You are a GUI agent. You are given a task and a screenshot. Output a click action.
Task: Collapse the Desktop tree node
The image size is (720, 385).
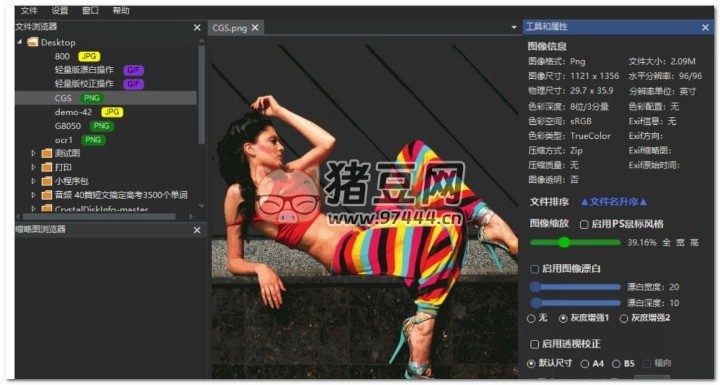(20, 42)
